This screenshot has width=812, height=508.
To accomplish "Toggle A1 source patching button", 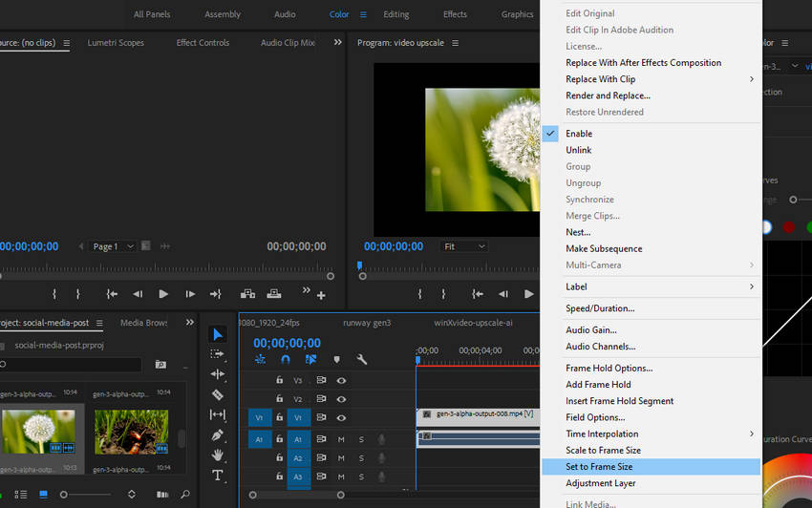I will tap(260, 439).
